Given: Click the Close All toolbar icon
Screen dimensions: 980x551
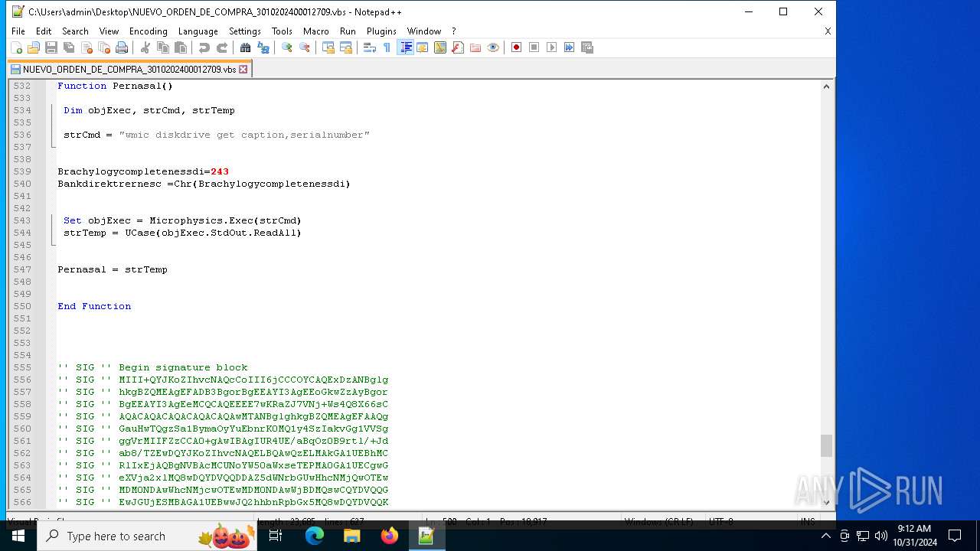Looking at the screenshot, I should coord(104,47).
